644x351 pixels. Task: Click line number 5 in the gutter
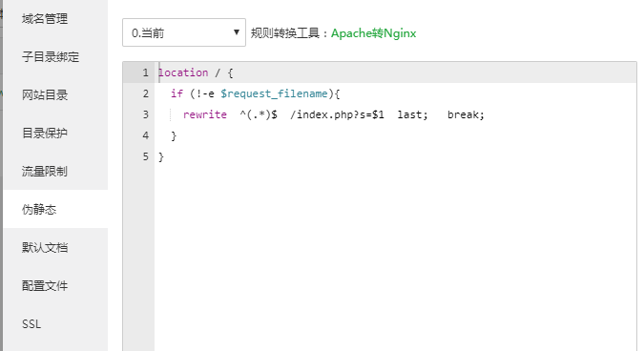pyautogui.click(x=145, y=156)
